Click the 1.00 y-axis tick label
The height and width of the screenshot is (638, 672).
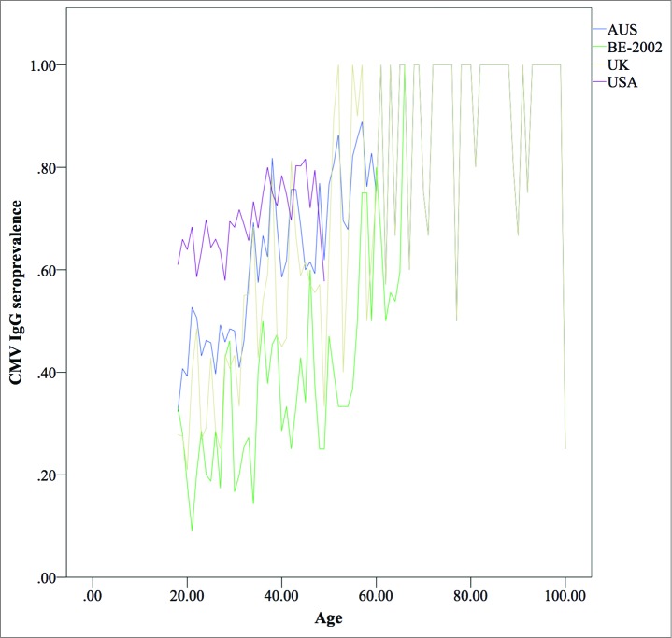coord(46,65)
